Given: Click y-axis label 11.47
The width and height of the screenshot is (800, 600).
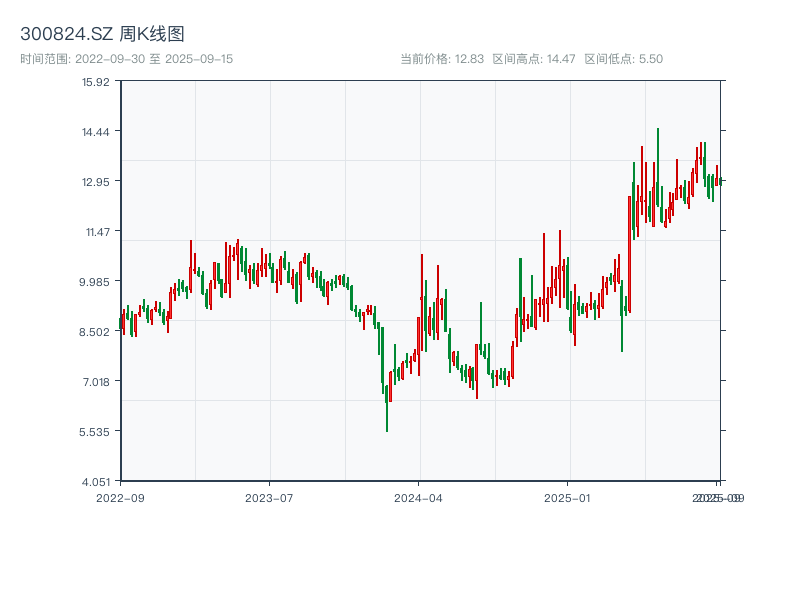Looking at the screenshot, I should (x=97, y=232).
